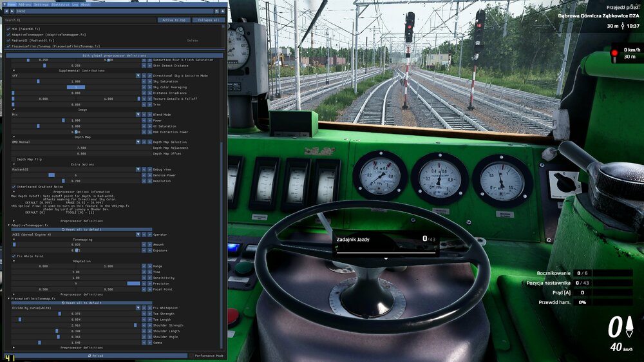Open the Blend Mode dropdown
The width and height of the screenshot is (644, 362).
click(x=137, y=114)
